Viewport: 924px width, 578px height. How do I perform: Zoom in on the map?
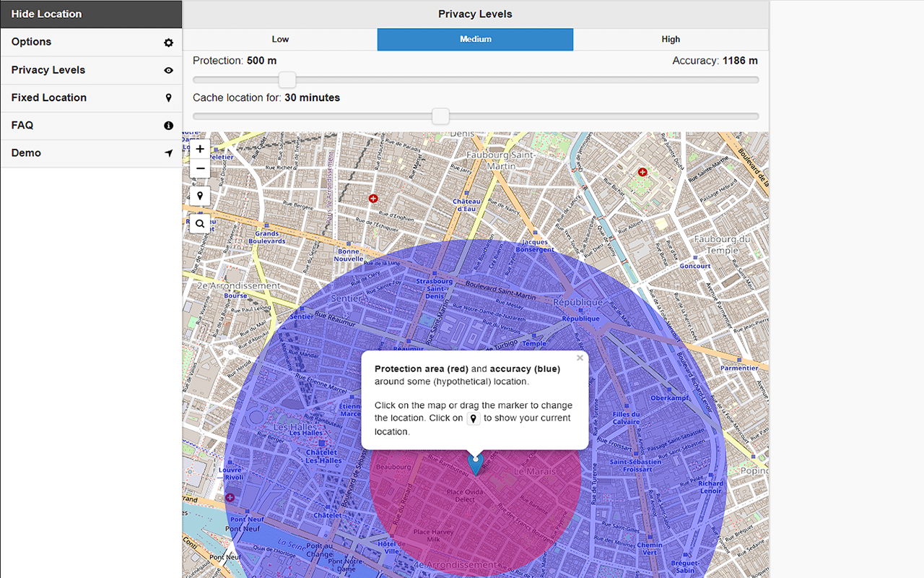click(x=200, y=149)
